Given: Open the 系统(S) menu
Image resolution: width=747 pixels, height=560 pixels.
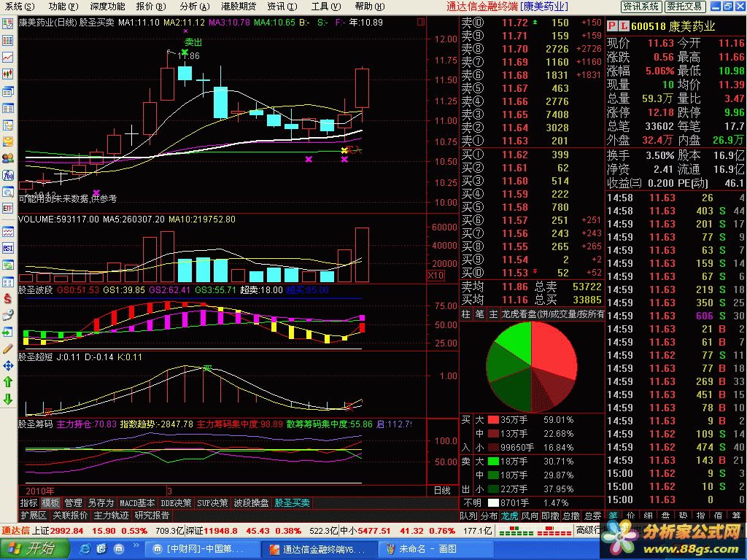Looking at the screenshot, I should 20,6.
